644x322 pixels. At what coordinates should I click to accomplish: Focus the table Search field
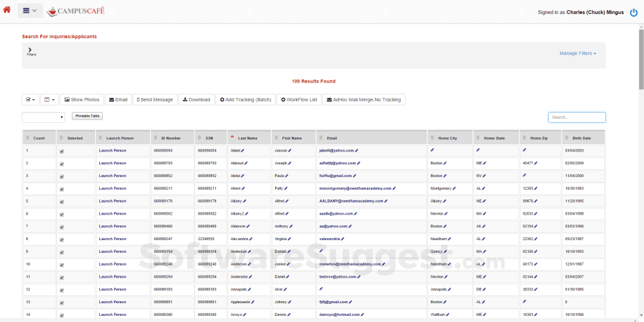577,117
